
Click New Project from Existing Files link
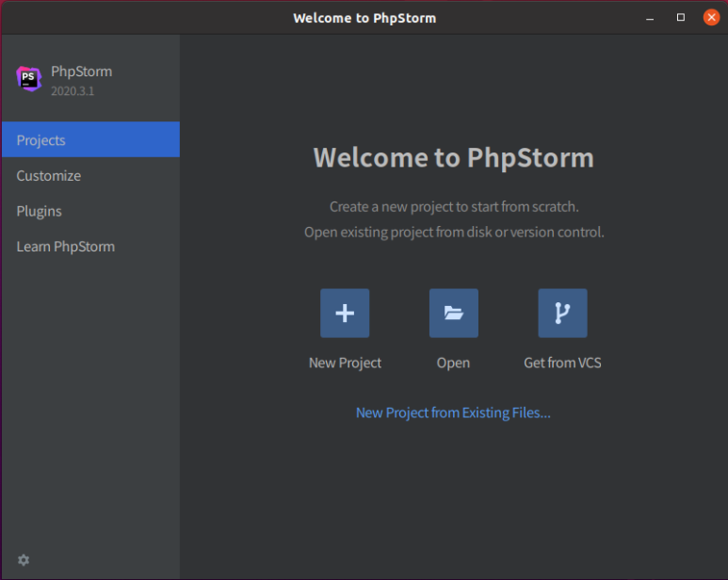(453, 412)
